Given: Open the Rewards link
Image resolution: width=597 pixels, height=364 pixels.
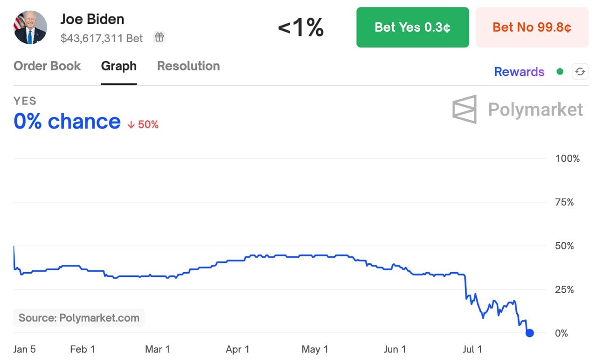Looking at the screenshot, I should 519,71.
